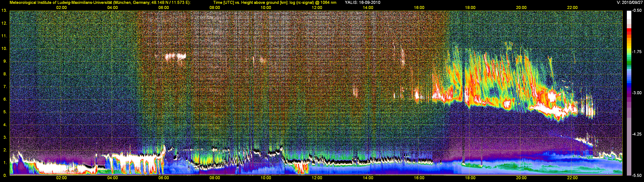Image resolution: width=644 pixels, height=182 pixels.
Task: Pick the '5.' height axis label
Action: click(5, 112)
